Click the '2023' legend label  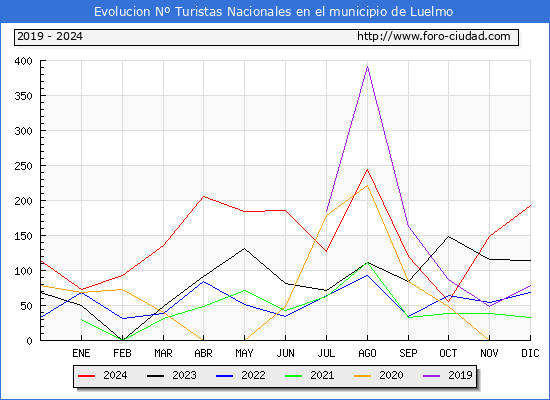tap(184, 375)
